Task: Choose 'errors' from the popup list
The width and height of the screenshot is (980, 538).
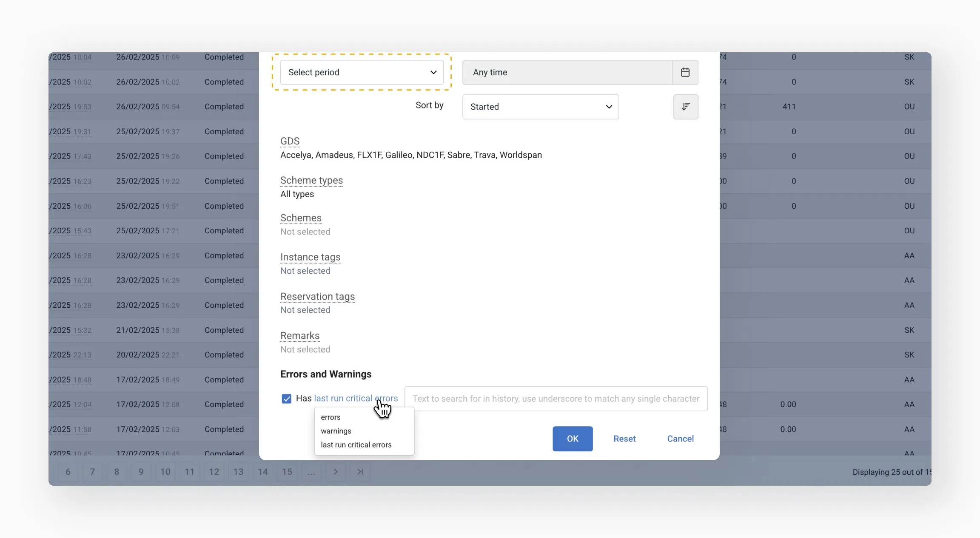Action: tap(330, 417)
